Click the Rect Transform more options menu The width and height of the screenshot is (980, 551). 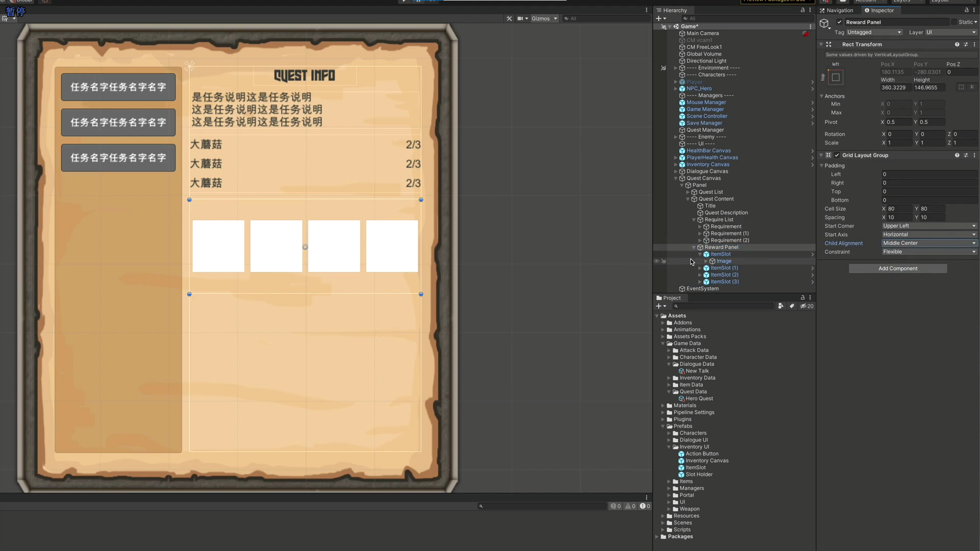coord(974,44)
